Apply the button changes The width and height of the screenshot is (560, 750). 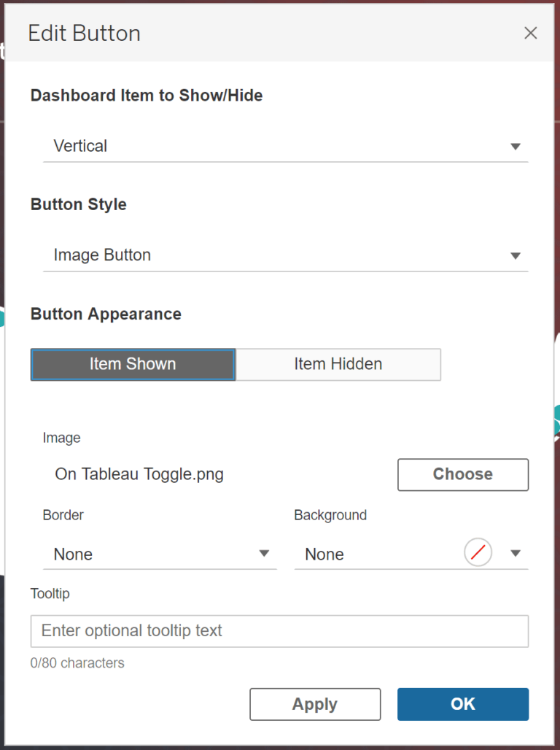click(315, 704)
